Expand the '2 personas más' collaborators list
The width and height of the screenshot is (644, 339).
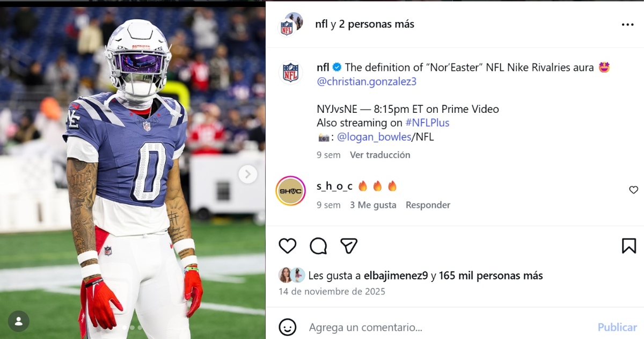coord(377,24)
